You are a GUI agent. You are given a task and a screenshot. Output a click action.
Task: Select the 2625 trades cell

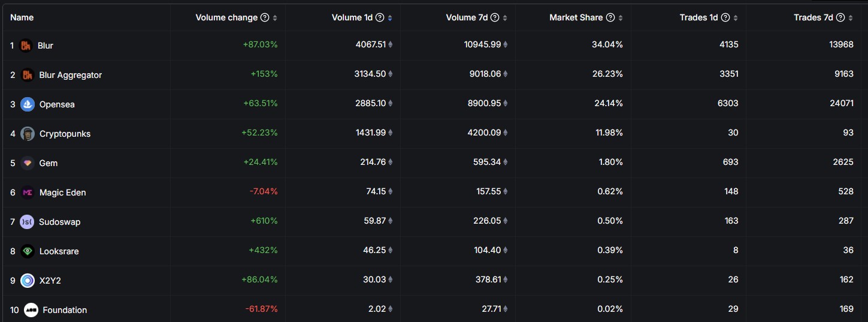[x=843, y=162]
